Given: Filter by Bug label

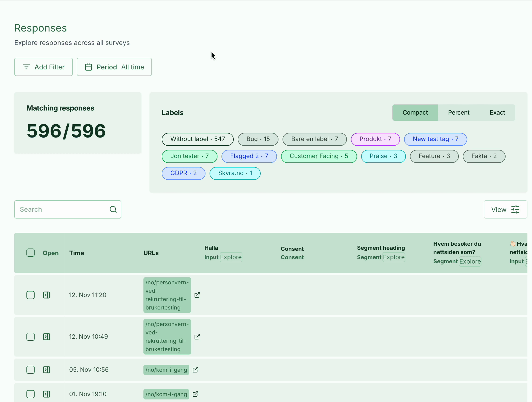Looking at the screenshot, I should pos(258,139).
